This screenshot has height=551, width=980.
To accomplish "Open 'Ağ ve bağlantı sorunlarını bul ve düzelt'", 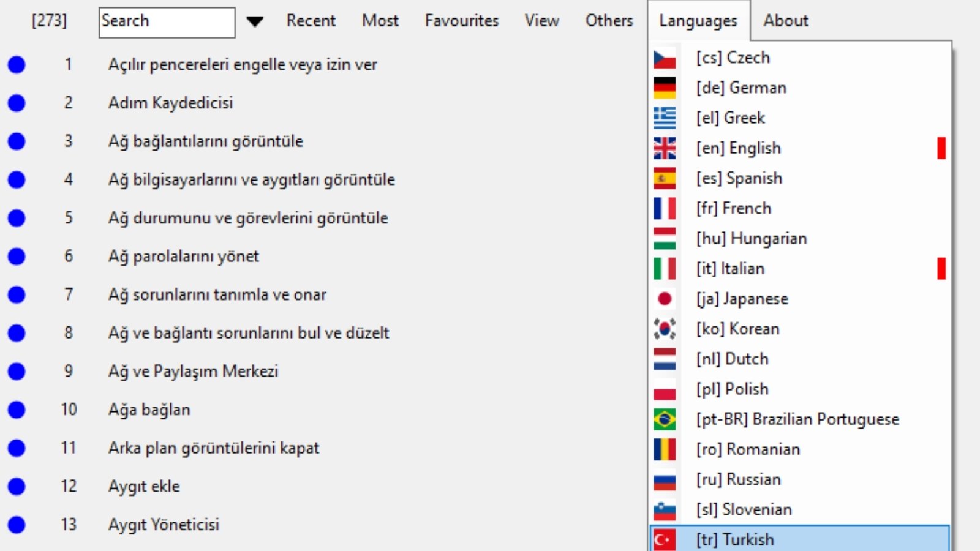I will (x=249, y=333).
